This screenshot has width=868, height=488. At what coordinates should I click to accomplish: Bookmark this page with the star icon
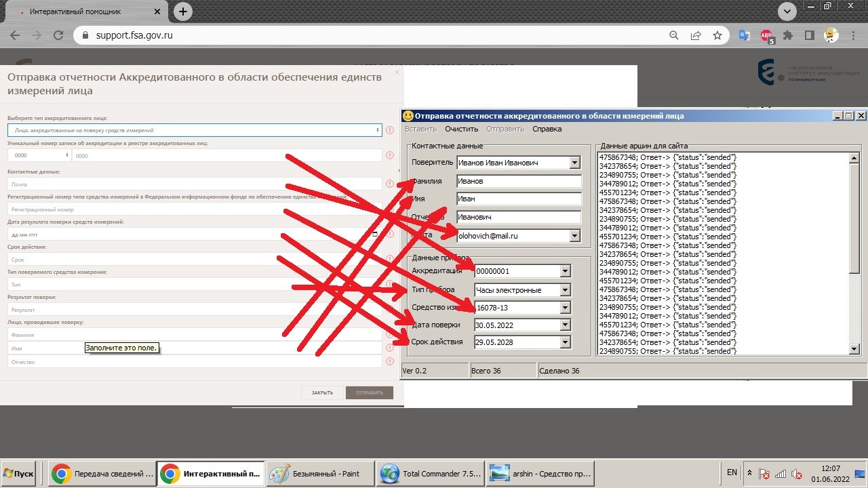[x=717, y=35]
